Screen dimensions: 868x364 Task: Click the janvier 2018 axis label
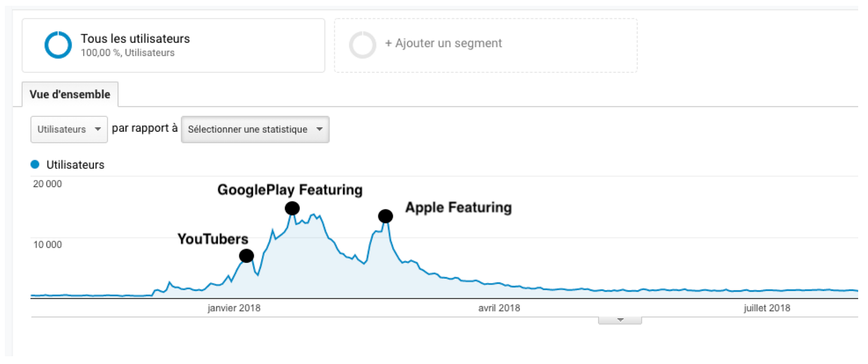pos(234,308)
